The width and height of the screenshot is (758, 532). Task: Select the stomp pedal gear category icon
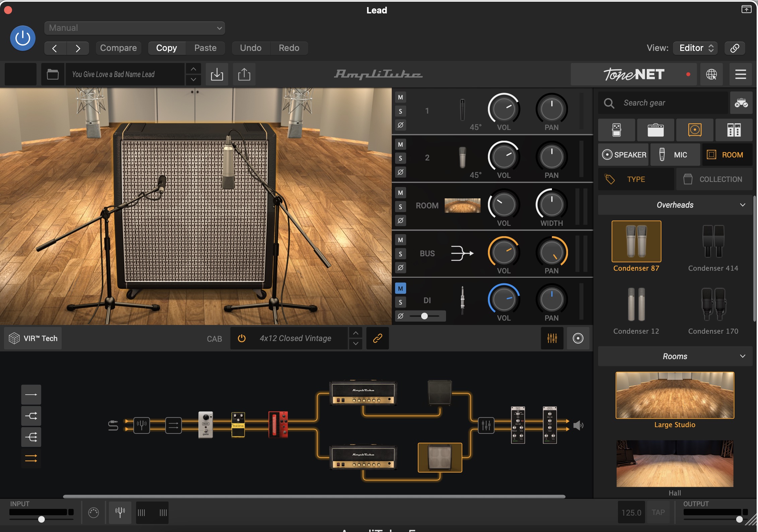[x=617, y=130]
